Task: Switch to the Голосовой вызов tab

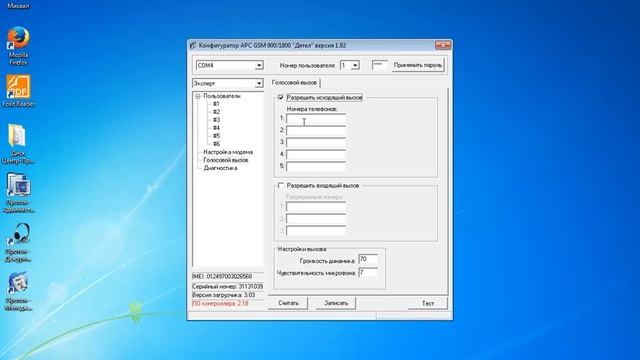Action: coord(294,82)
